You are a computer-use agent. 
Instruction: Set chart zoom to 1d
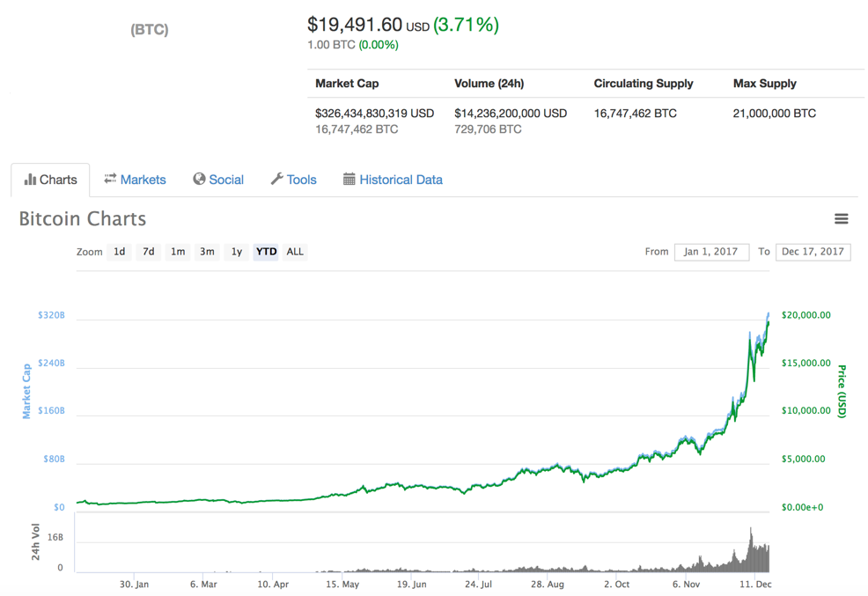119,252
